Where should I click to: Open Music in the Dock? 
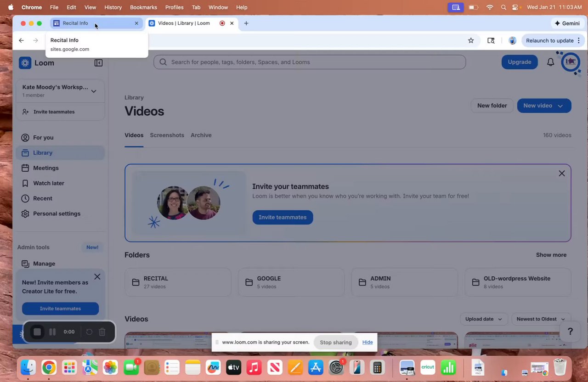tap(254, 367)
